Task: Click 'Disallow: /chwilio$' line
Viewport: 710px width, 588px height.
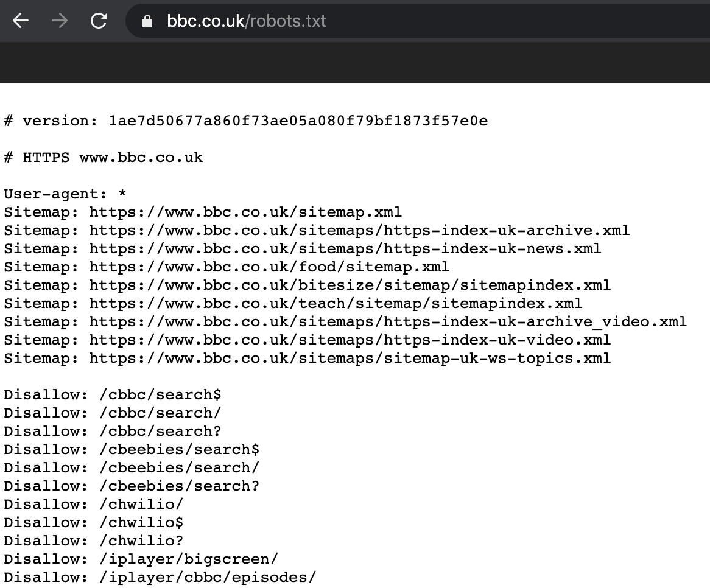Action: (94, 522)
